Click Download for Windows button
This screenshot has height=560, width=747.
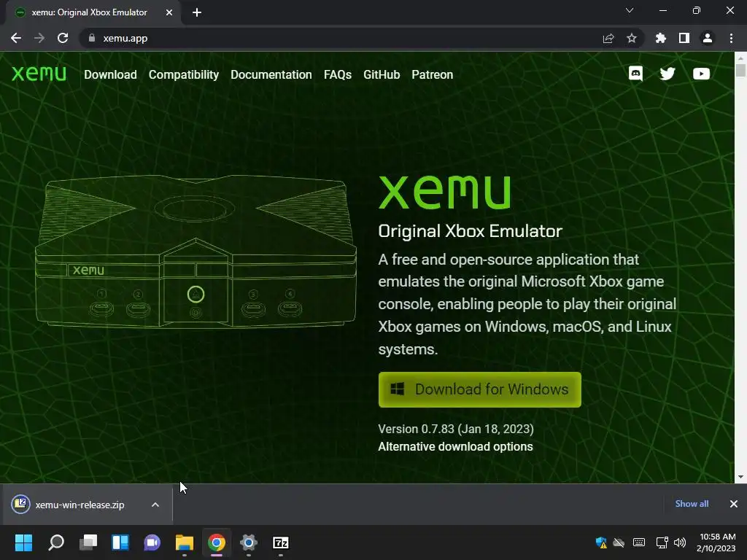tap(480, 389)
